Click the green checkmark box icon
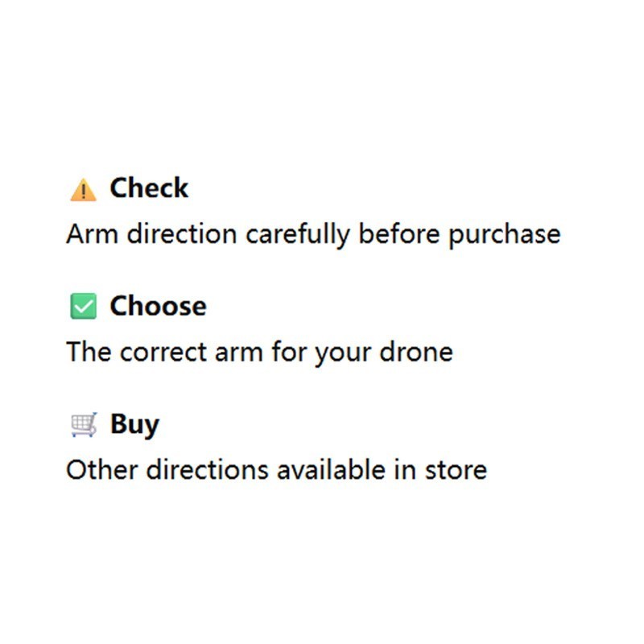The image size is (644, 644). click(x=84, y=306)
